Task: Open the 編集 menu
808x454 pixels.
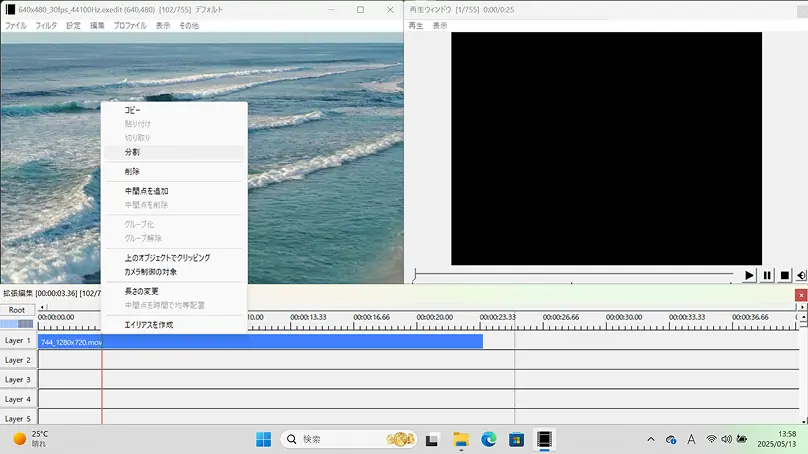Action: (97, 25)
